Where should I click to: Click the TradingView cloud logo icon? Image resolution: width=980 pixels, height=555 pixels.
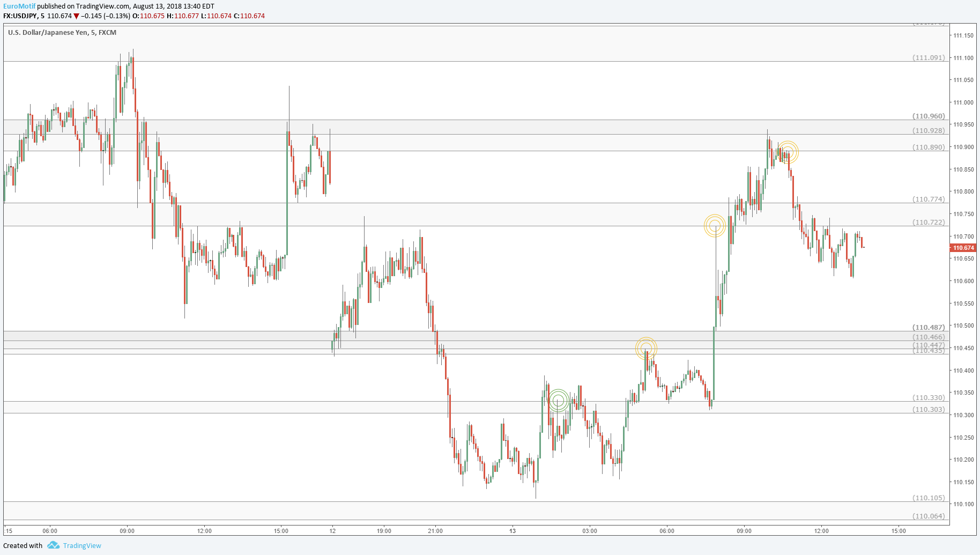tap(53, 545)
